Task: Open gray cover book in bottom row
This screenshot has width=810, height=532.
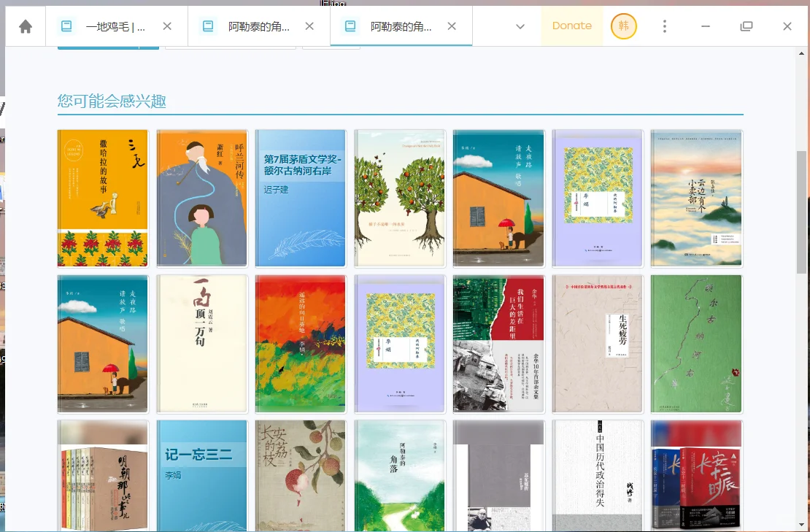Action: click(498, 476)
